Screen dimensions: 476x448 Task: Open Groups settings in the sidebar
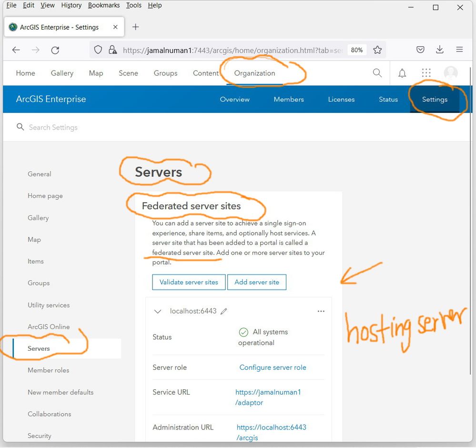pyautogui.click(x=39, y=283)
